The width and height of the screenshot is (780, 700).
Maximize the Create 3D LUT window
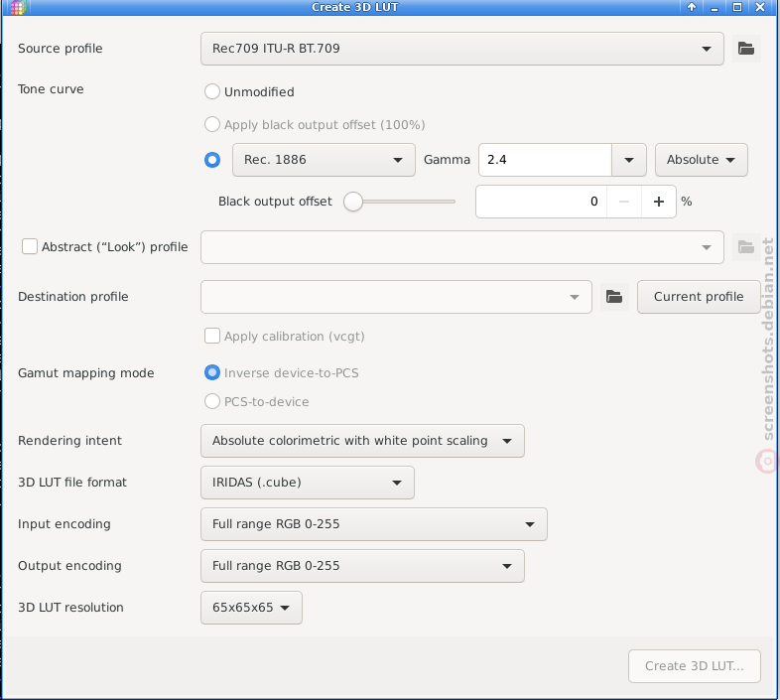[737, 7]
